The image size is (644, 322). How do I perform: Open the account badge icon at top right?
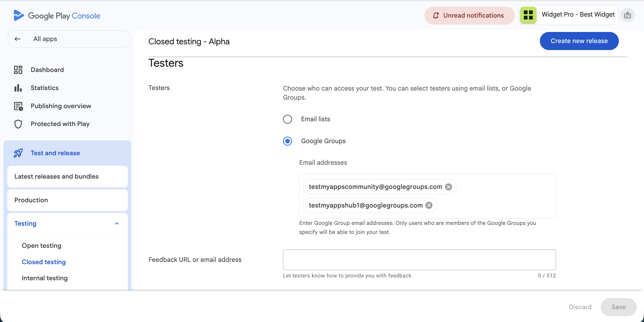coord(628,15)
